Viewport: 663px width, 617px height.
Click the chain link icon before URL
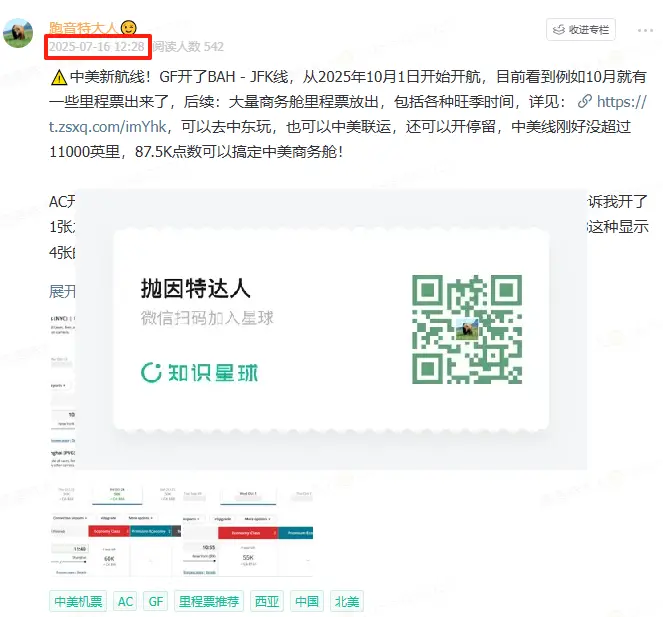coord(585,101)
